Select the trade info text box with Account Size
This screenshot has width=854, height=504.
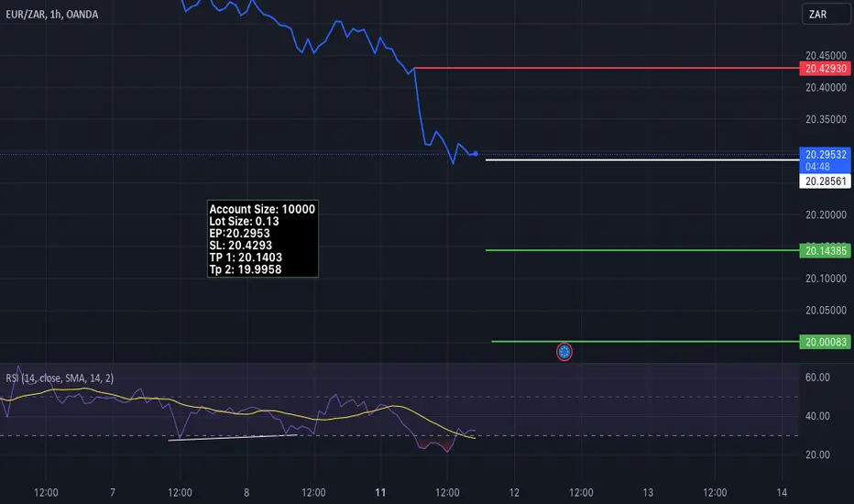(x=262, y=238)
